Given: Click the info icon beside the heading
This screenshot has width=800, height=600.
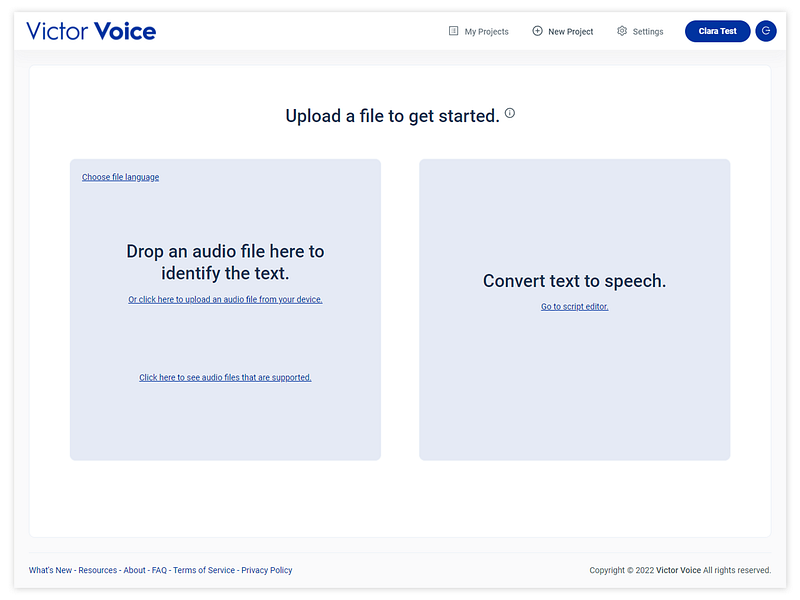Looking at the screenshot, I should (x=510, y=113).
